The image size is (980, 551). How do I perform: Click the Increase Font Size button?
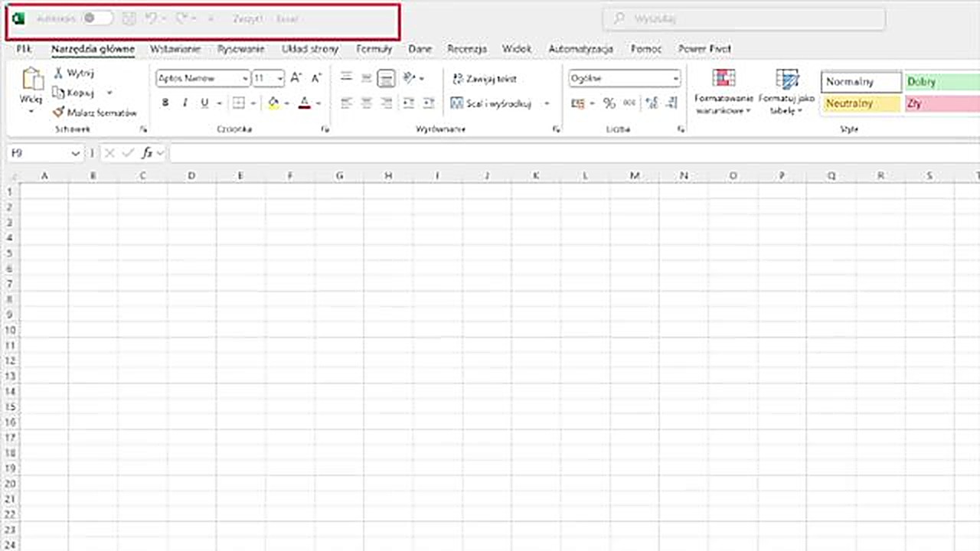(296, 77)
